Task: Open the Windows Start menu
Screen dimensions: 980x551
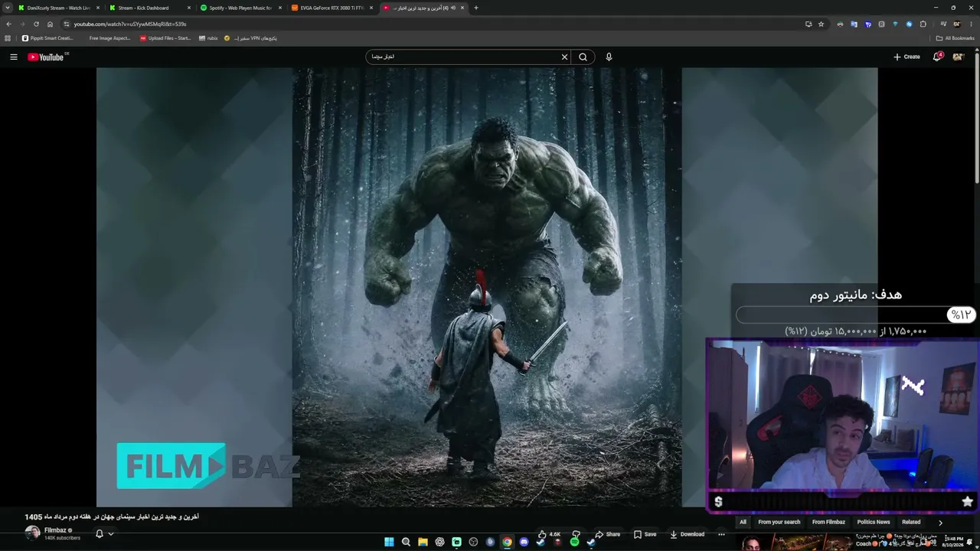Action: 389,542
